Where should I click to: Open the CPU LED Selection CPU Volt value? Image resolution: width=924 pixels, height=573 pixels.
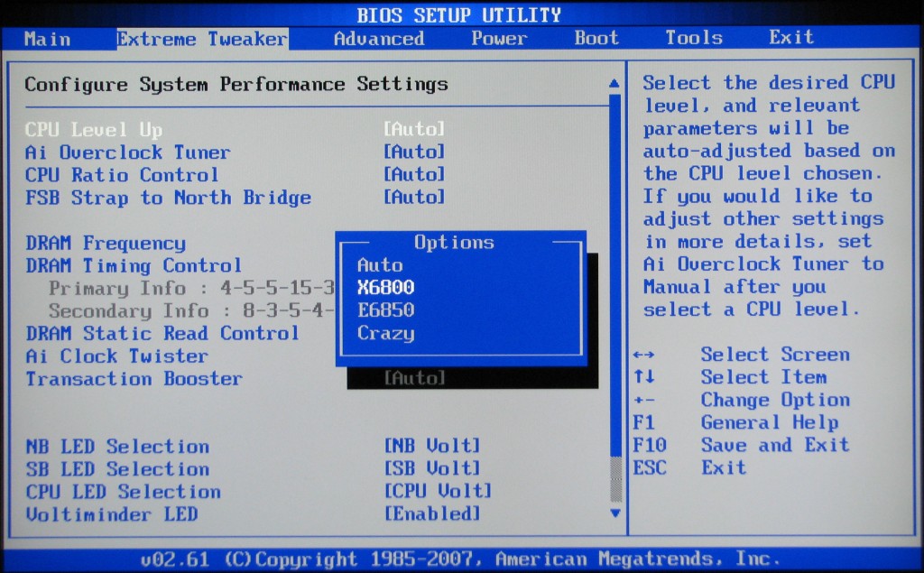(x=438, y=492)
